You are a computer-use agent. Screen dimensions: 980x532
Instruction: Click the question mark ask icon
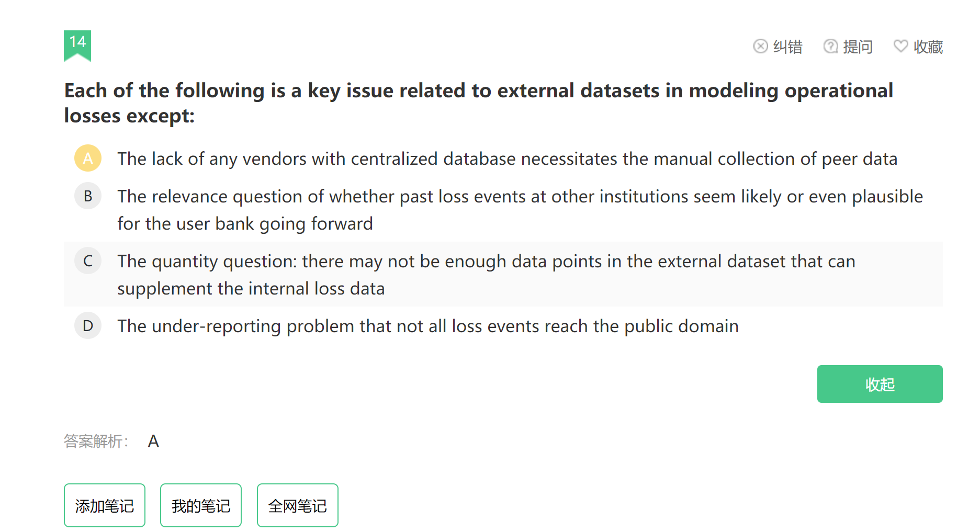coord(830,47)
